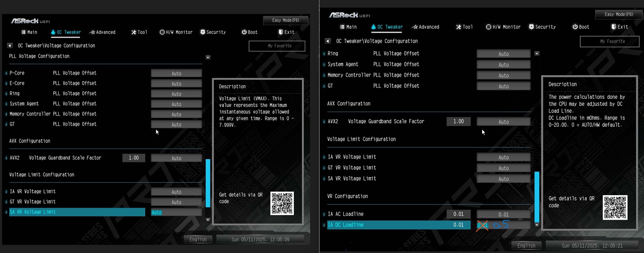
Task: Open H/W Monitor tab in left window
Action: (176, 32)
